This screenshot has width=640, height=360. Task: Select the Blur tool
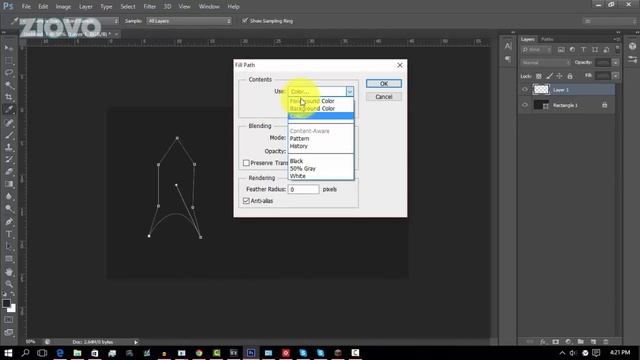pos(9,196)
